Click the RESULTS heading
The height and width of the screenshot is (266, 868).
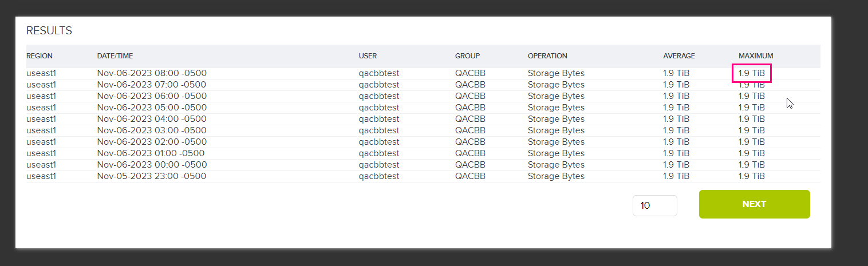point(49,31)
